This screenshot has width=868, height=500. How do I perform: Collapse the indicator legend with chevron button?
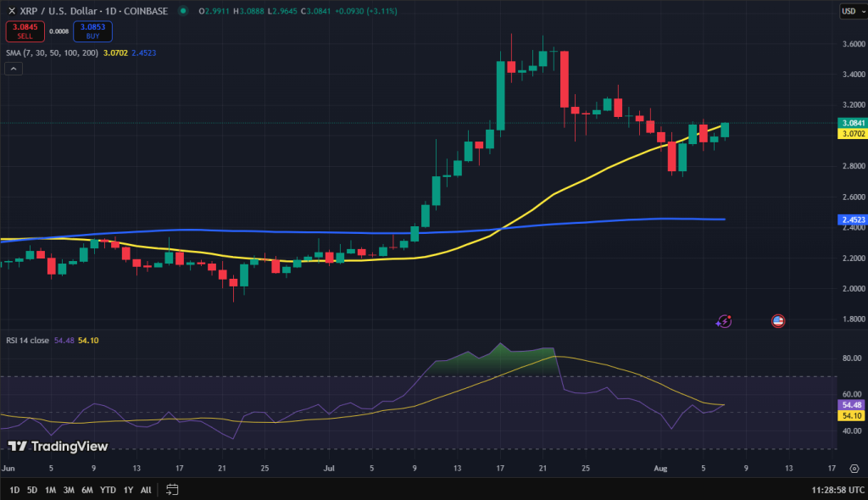14,69
